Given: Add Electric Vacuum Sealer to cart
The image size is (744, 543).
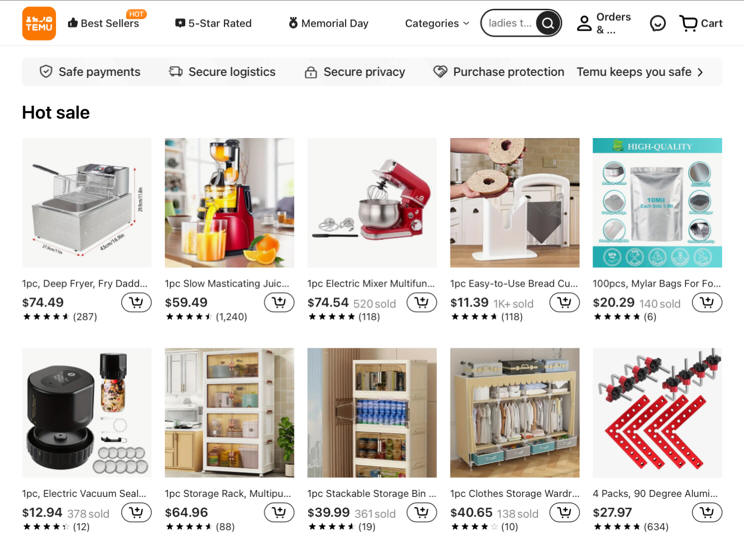Looking at the screenshot, I should click(x=136, y=512).
